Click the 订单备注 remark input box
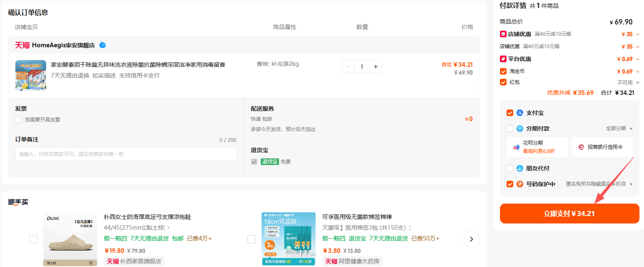 pyautogui.click(x=126, y=154)
